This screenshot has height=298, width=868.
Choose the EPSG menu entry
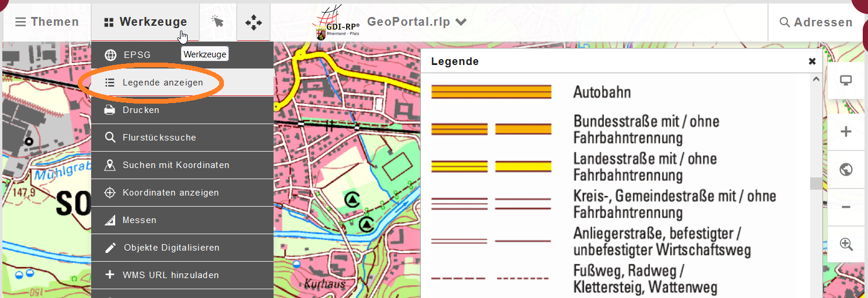coord(182,55)
